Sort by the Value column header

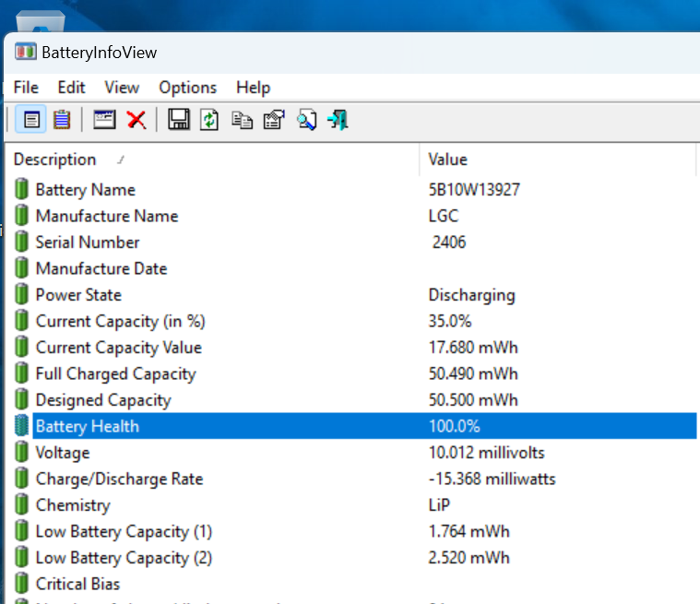557,160
